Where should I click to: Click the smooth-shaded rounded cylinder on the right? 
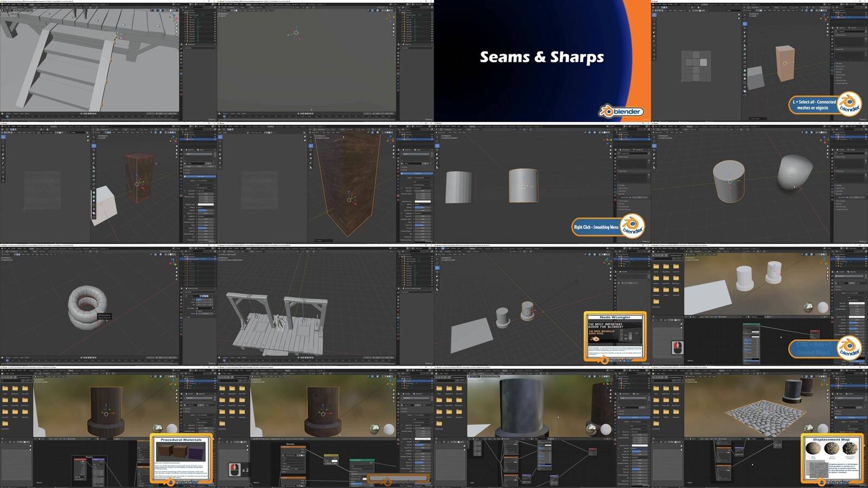tap(795, 172)
